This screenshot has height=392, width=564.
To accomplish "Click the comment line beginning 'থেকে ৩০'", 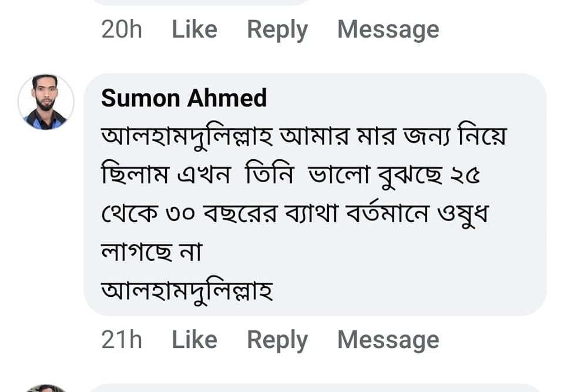I will 295,215.
